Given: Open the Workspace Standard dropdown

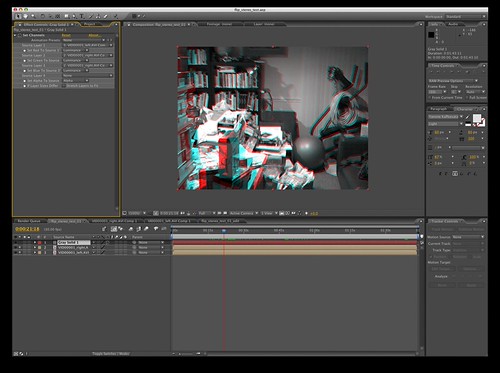Looking at the screenshot, I should click(465, 16).
